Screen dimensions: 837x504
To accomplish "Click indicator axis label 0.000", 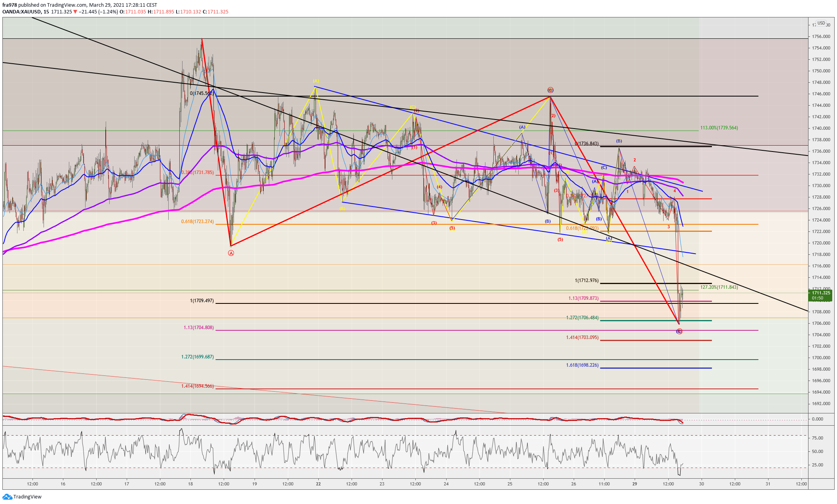I will coord(818,419).
